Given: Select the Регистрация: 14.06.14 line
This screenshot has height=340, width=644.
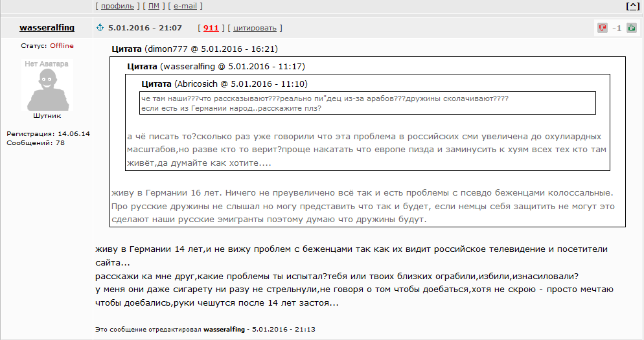Looking at the screenshot, I should tap(48, 134).
